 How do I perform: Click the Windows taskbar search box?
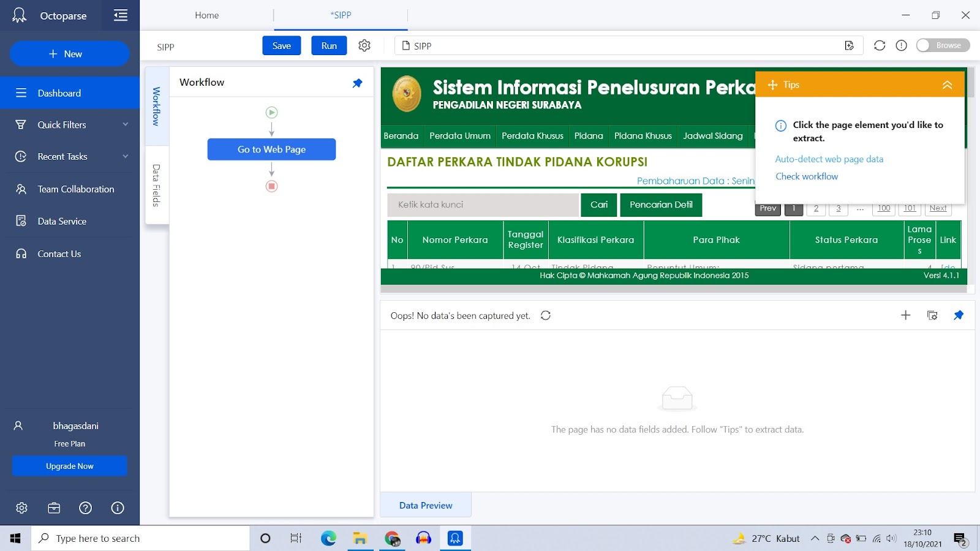click(140, 538)
